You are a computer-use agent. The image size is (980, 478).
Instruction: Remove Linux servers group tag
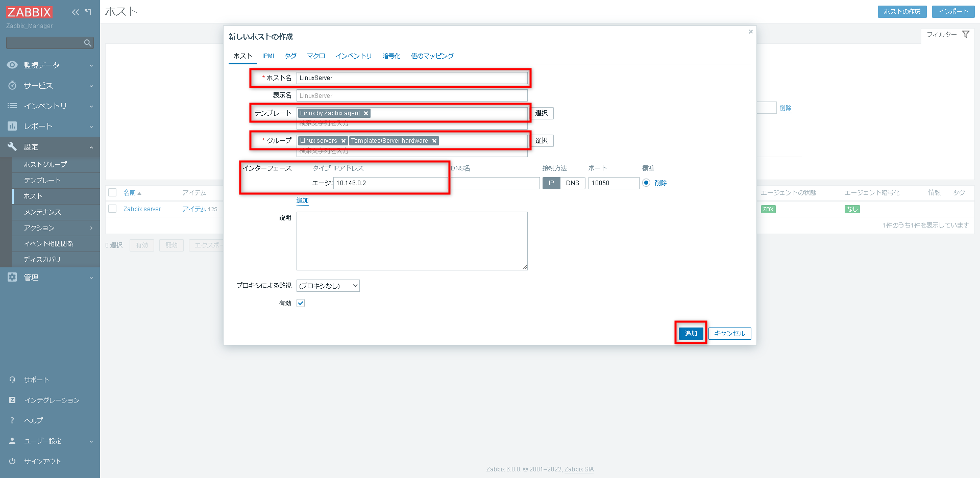[344, 141]
